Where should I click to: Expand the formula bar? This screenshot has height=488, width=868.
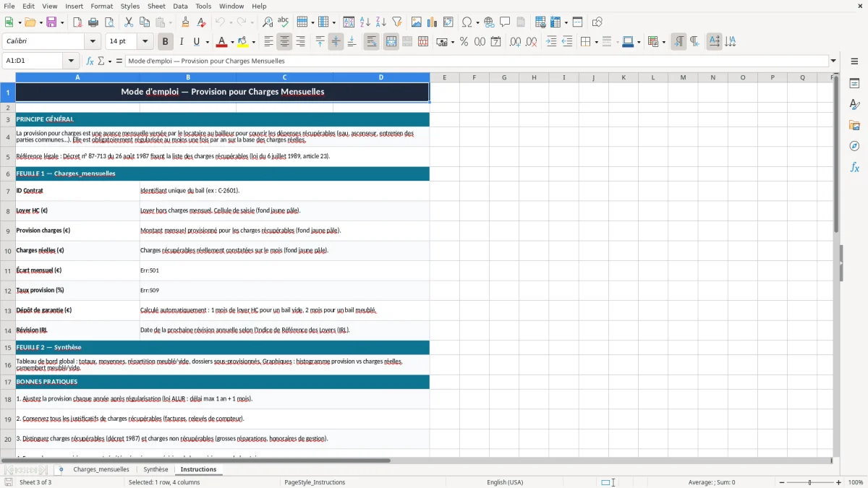(833, 61)
